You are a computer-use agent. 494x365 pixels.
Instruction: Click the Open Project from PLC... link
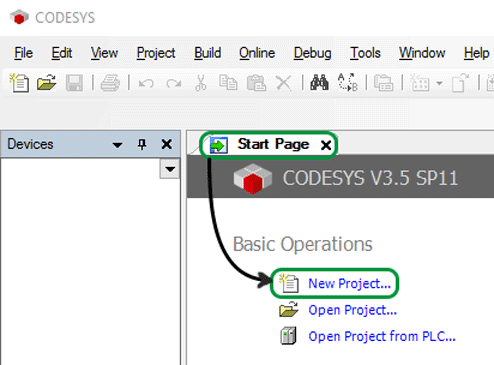tap(382, 336)
